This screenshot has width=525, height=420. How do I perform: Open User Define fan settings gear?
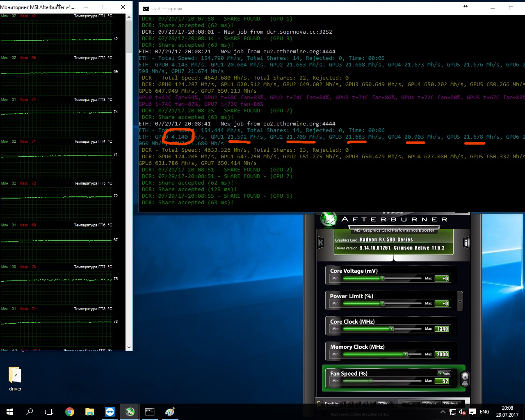coord(465,378)
